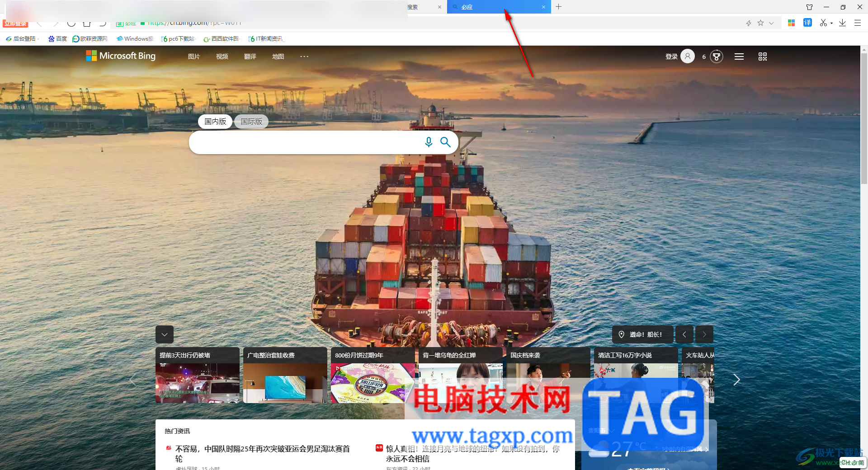Click the 热门资讯 section heading

tap(177, 431)
